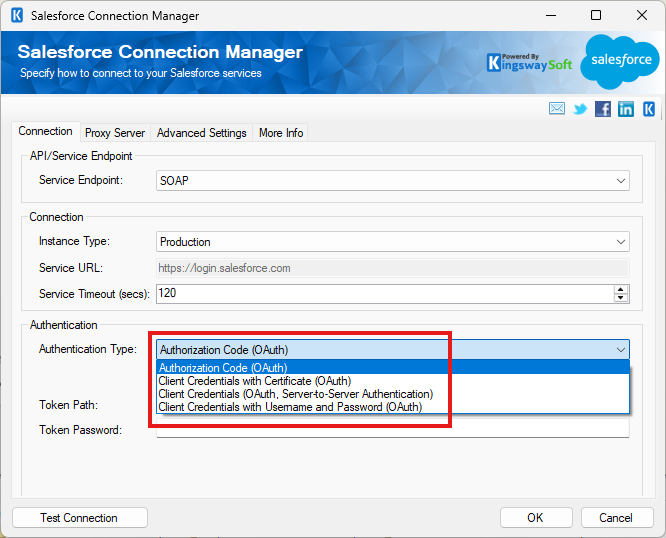The height and width of the screenshot is (538, 666).
Task: Open the LinkedIn icon link
Action: point(626,109)
